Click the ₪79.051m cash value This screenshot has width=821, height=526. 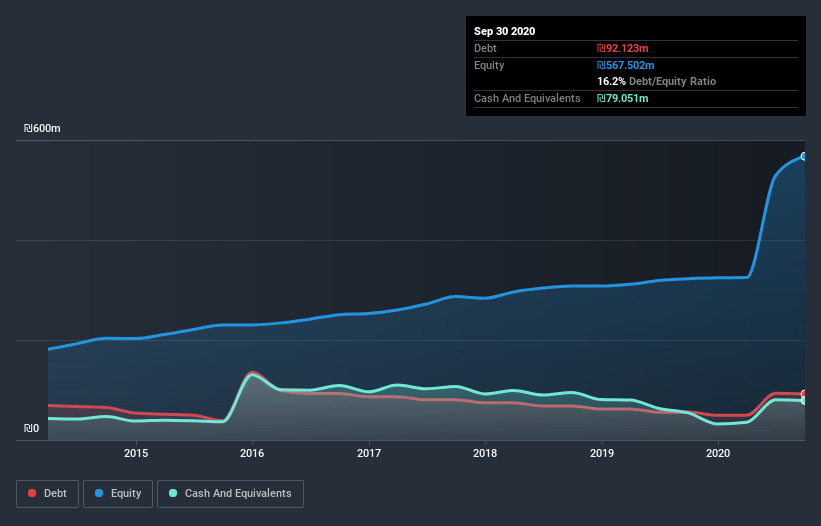pyautogui.click(x=623, y=98)
